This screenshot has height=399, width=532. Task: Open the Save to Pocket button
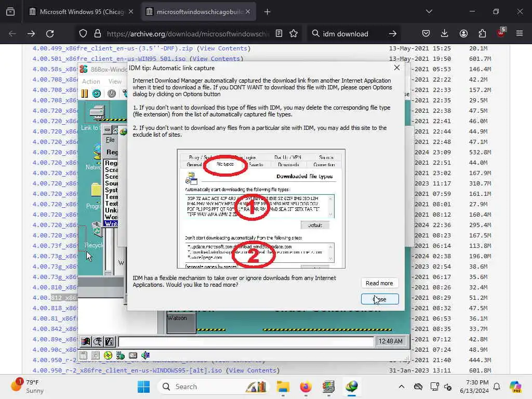tap(426, 33)
